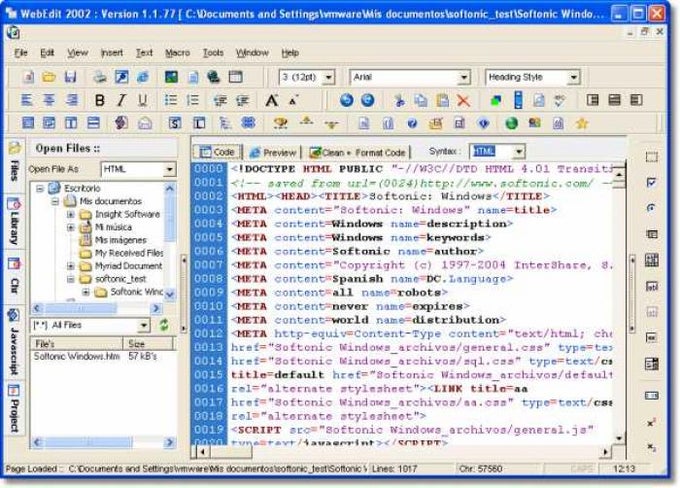
Task: Open the Help menu
Action: click(x=290, y=53)
